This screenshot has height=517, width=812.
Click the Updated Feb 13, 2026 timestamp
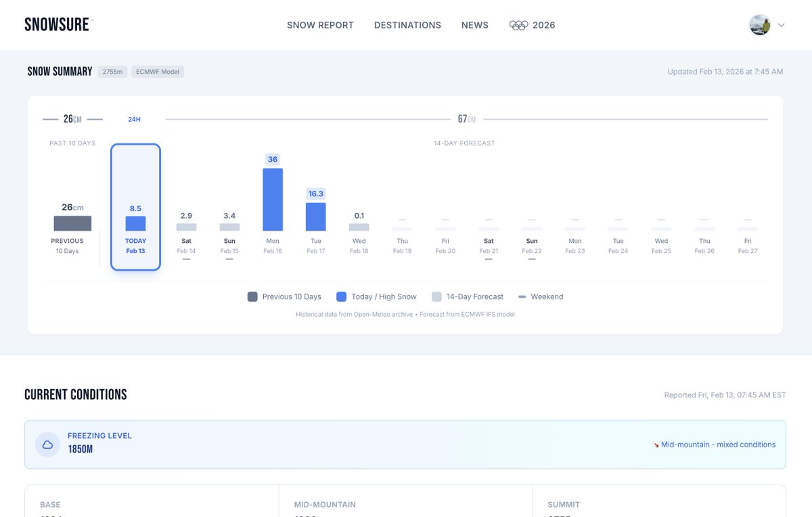(725, 72)
